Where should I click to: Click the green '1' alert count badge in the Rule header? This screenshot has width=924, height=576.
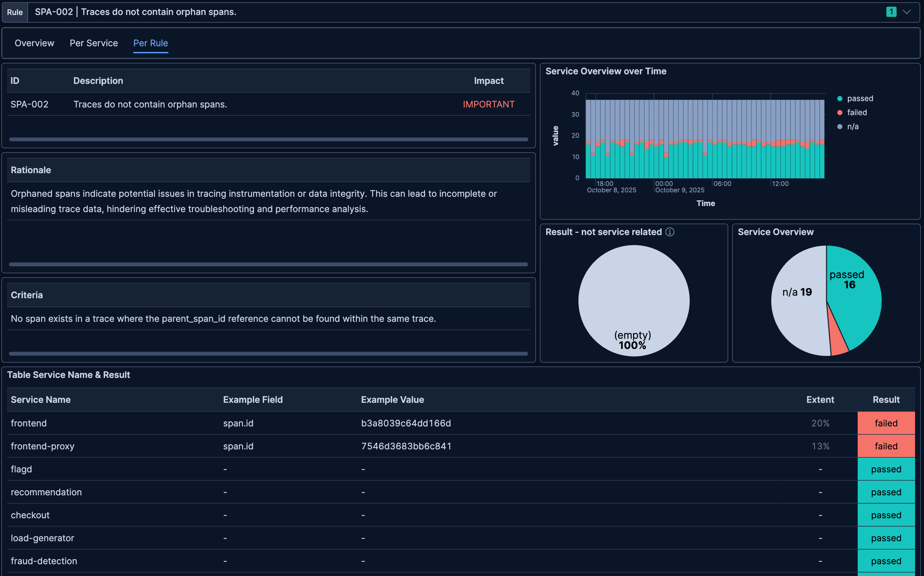[891, 12]
